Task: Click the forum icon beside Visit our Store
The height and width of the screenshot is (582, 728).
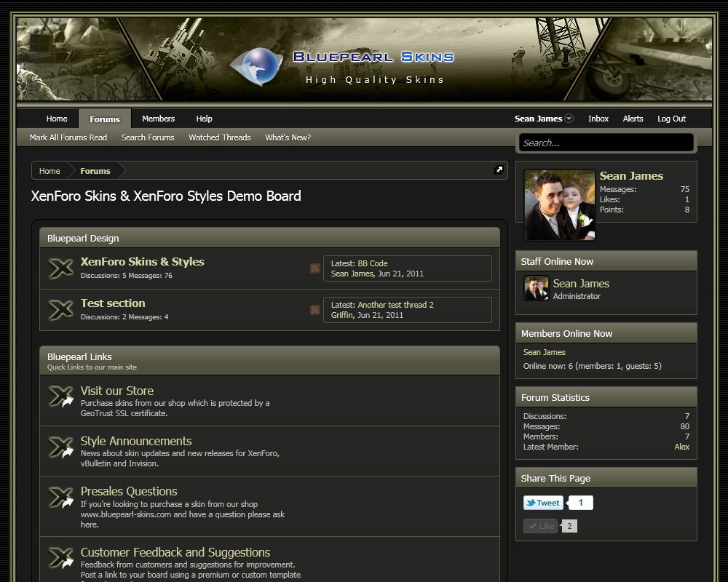Action: pos(61,397)
